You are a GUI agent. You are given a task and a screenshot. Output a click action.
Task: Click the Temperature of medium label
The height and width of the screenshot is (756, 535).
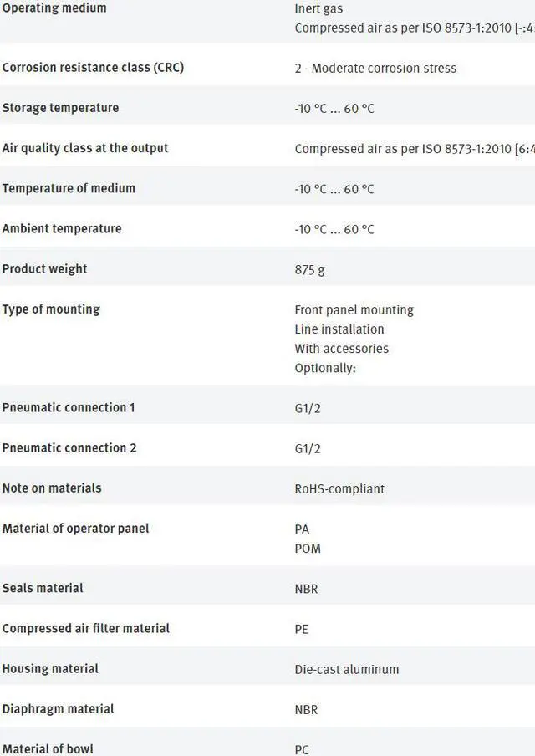click(x=69, y=188)
